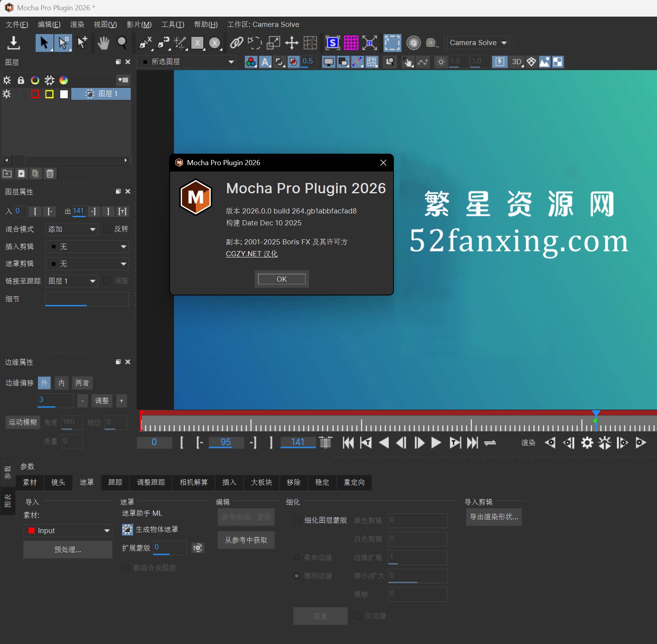Switch to the 跟踪 tab

pyautogui.click(x=115, y=482)
